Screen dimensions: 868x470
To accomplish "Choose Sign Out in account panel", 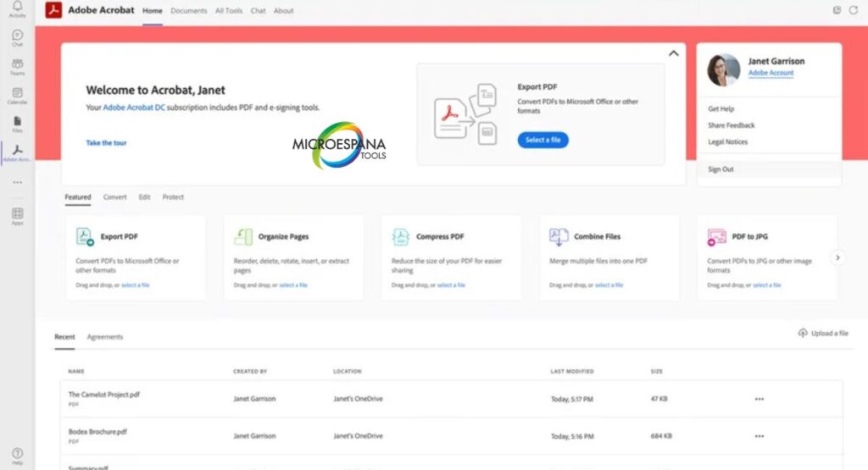I will point(721,169).
